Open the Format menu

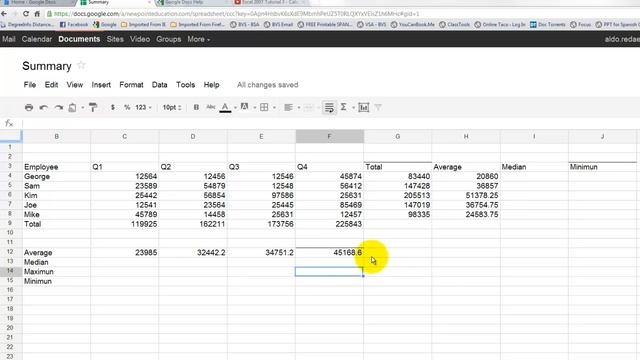(x=131, y=84)
